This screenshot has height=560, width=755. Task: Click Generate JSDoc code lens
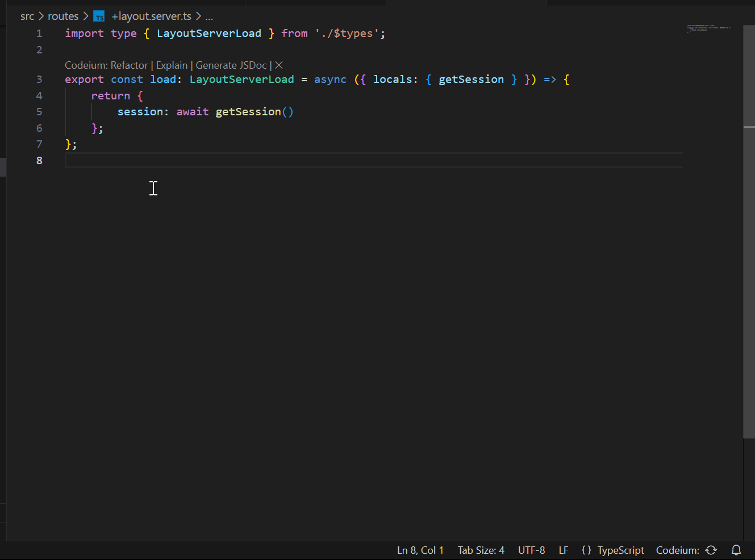(x=231, y=65)
